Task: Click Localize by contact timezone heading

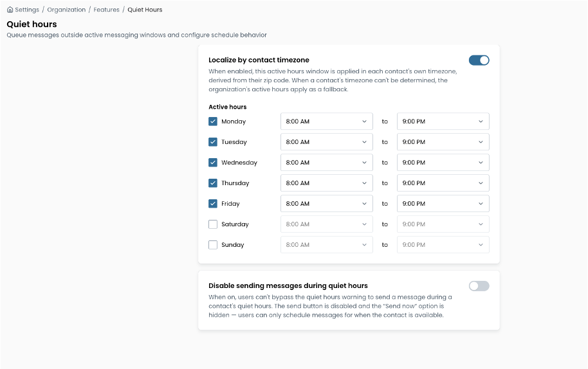Action: pyautogui.click(x=259, y=60)
